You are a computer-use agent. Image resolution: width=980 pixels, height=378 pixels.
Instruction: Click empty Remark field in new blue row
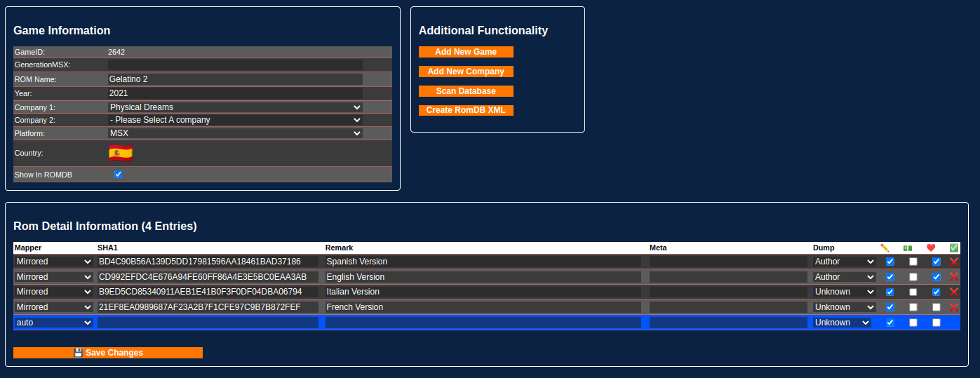[483, 323]
